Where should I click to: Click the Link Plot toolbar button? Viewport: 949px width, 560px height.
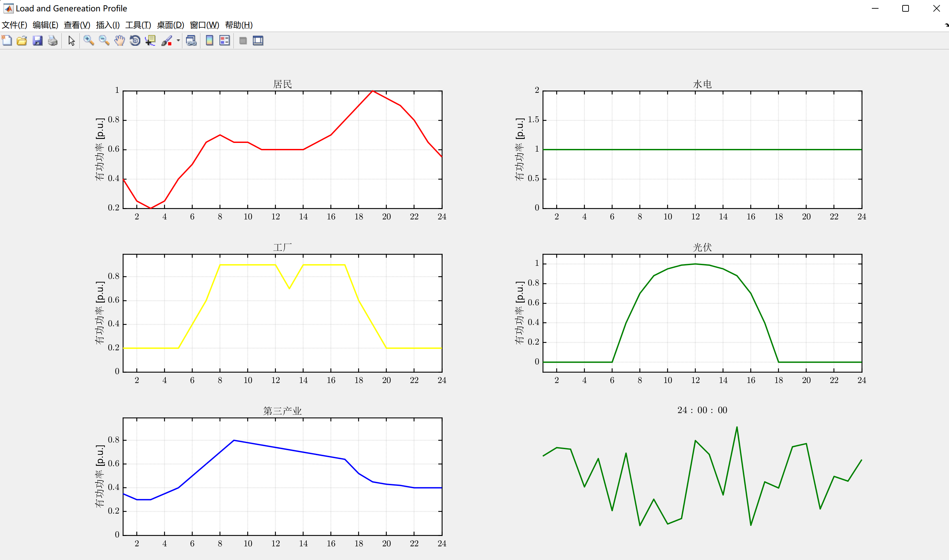[x=191, y=41]
